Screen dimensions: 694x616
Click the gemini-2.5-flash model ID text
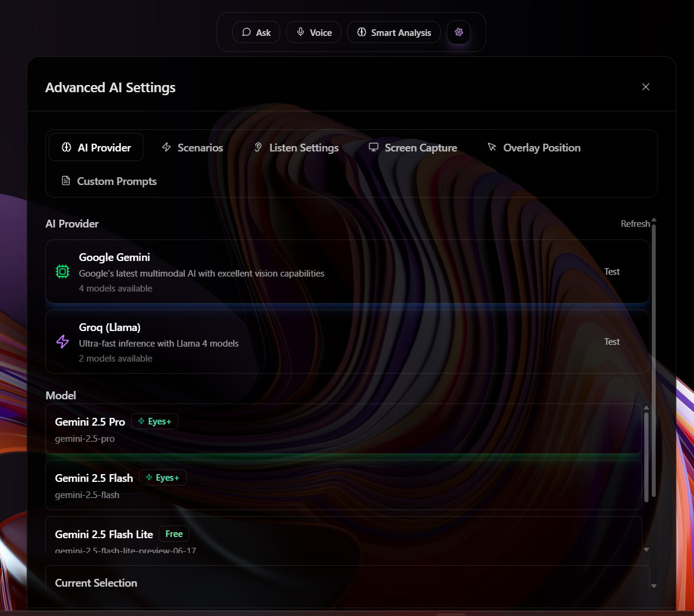pyautogui.click(x=87, y=494)
